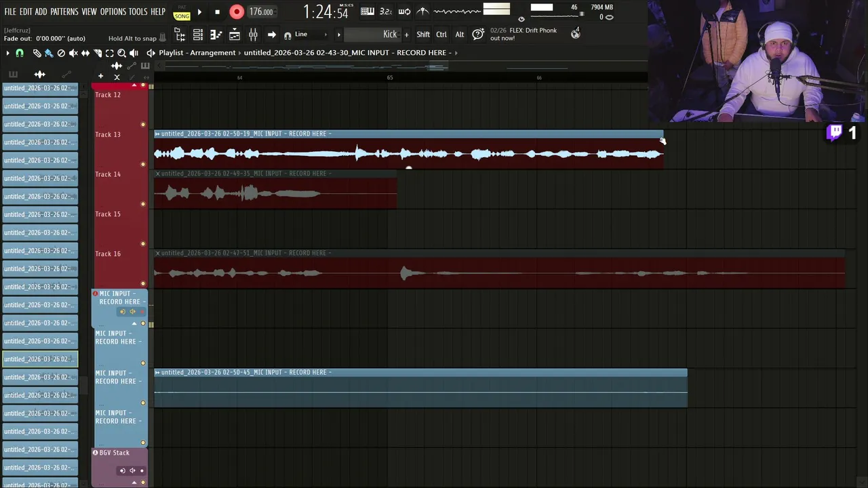868x488 pixels.
Task: Toggle the main snap magnet icon
Action: click(288, 35)
